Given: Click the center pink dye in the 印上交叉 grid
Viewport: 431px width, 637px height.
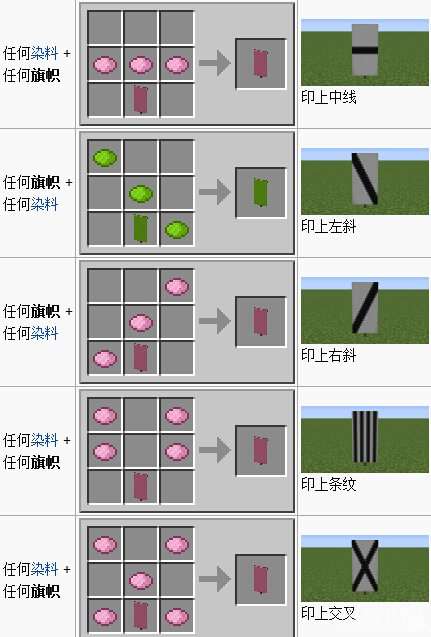Looking at the screenshot, I should [141, 581].
